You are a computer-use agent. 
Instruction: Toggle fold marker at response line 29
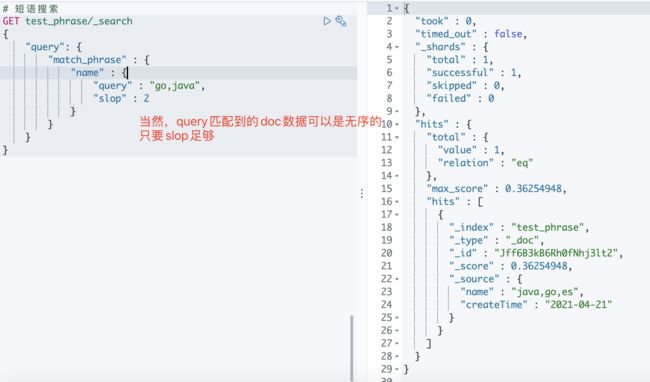point(397,369)
